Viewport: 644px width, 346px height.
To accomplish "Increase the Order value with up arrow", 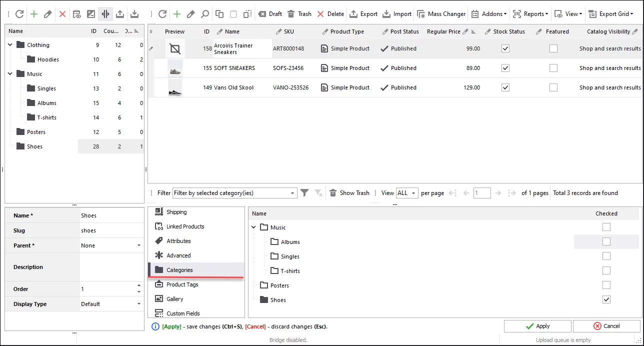I will (x=138, y=286).
